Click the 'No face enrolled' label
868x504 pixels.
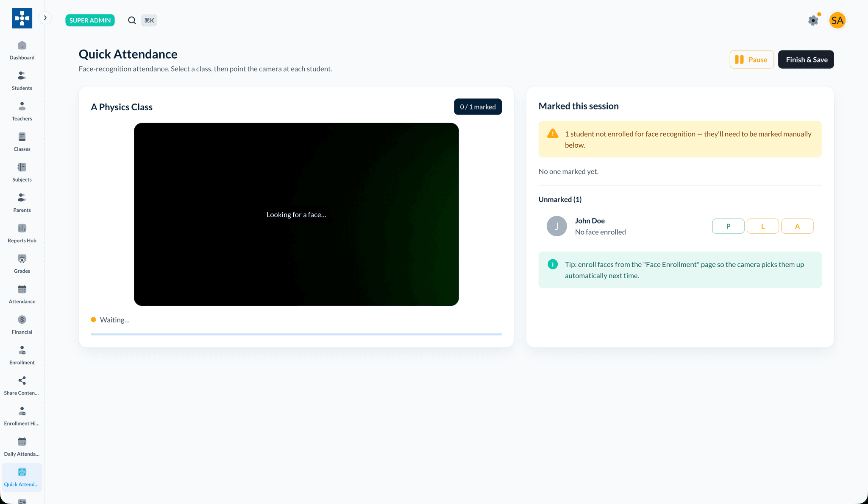click(x=600, y=232)
